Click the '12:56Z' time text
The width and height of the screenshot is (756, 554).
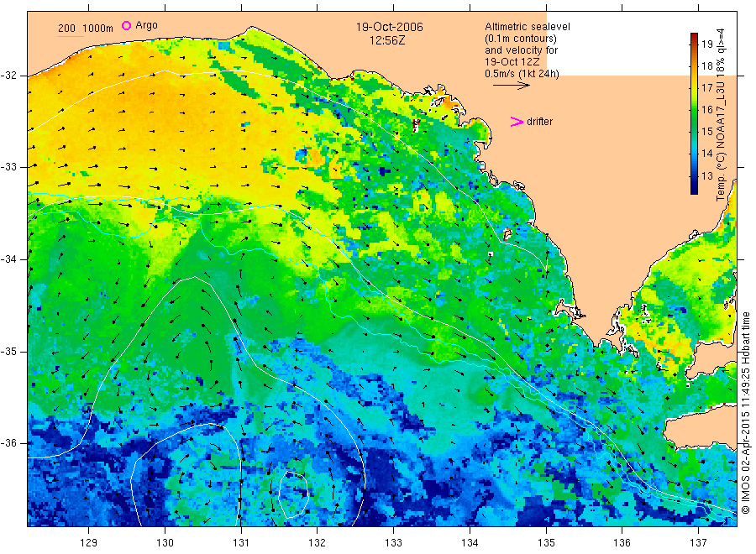[x=387, y=40]
